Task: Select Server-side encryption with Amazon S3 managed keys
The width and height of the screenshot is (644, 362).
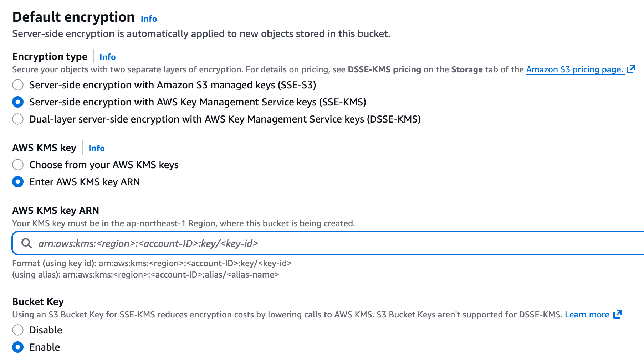Action: pos(17,85)
